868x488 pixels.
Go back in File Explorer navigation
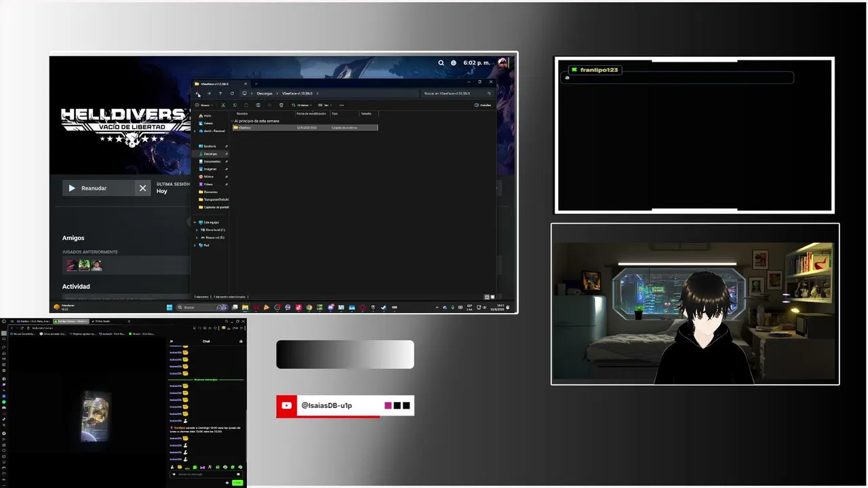coord(197,94)
